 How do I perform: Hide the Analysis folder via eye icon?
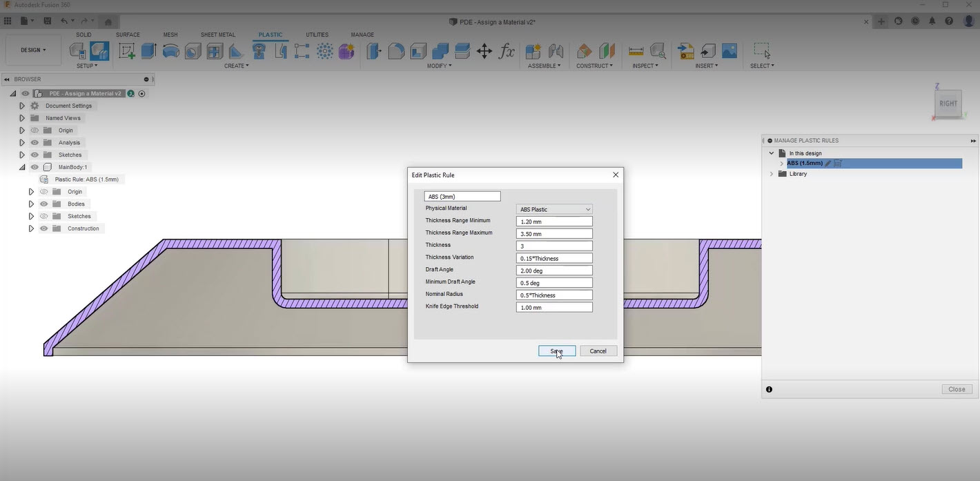35,143
